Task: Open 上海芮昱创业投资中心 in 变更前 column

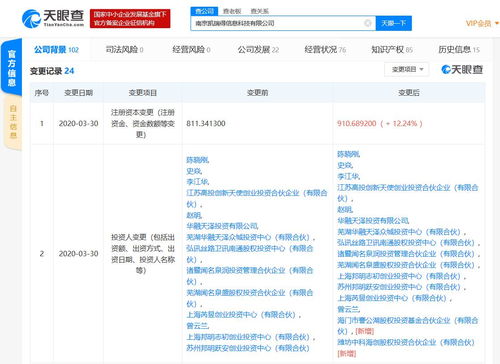Action: tap(243, 315)
